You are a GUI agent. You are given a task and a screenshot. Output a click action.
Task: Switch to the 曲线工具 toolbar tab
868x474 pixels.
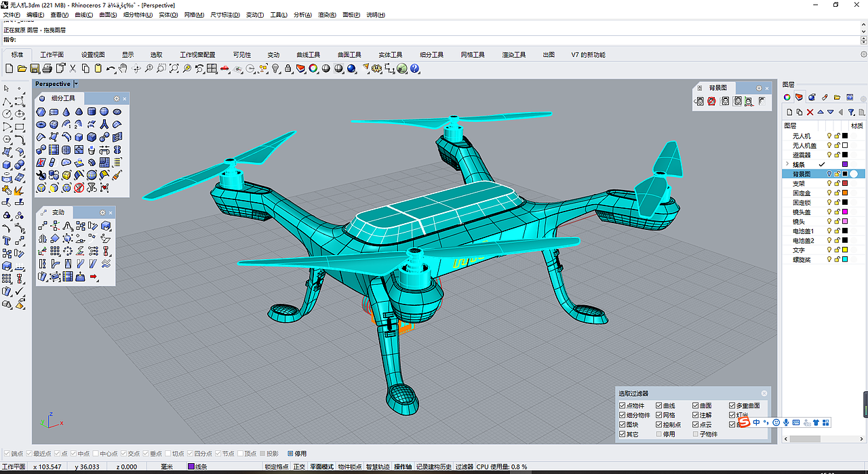[308, 55]
